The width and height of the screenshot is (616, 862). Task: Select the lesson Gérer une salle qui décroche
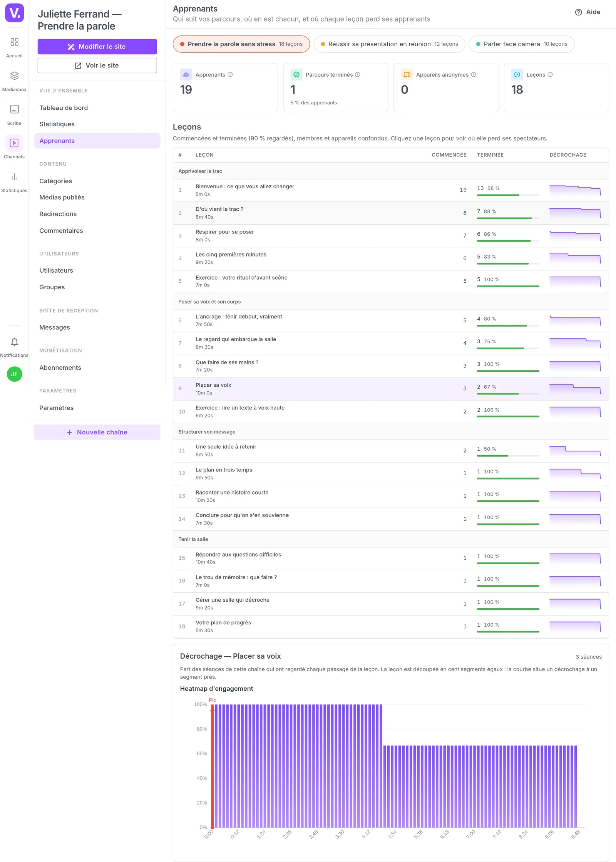click(391, 604)
